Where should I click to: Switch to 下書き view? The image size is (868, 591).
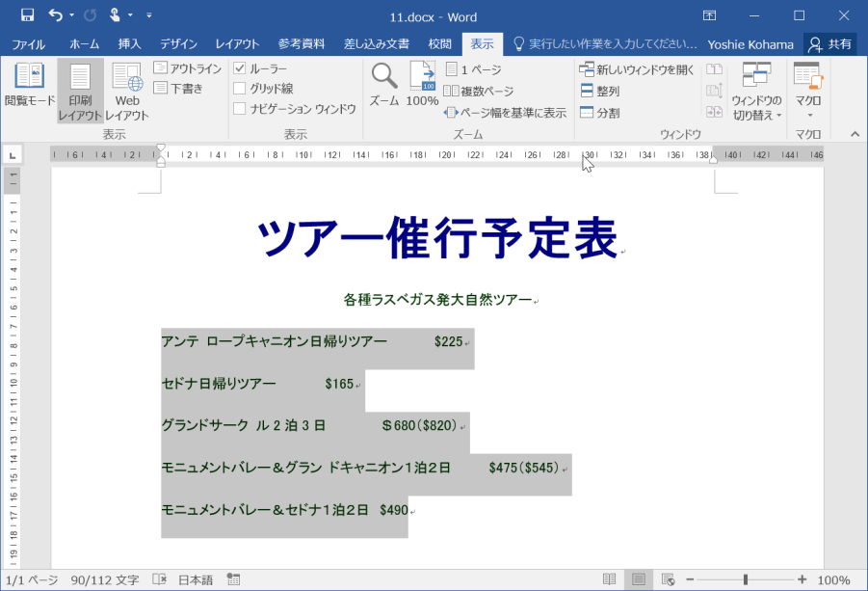point(178,88)
